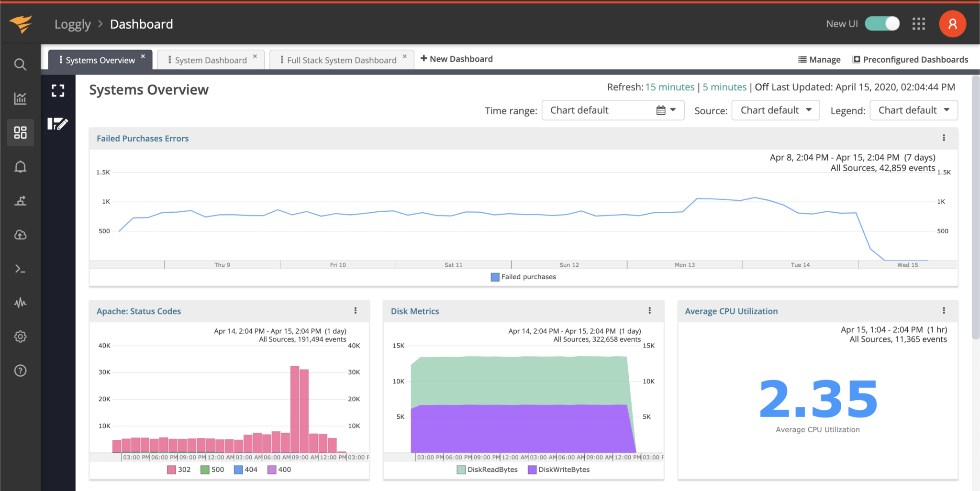Toggle DiskReadBytes in Disk Metrics legend
This screenshot has width=980, height=491.
486,469
